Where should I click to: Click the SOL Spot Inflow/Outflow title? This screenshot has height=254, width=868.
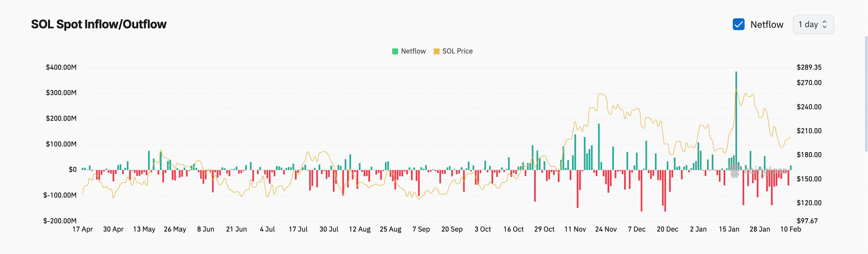pyautogui.click(x=99, y=24)
